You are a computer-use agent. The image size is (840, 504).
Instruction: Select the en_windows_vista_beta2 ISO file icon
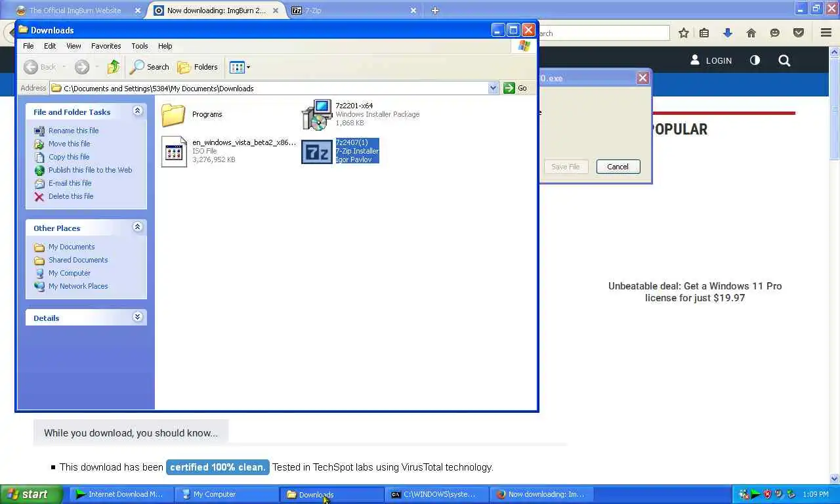(x=174, y=152)
